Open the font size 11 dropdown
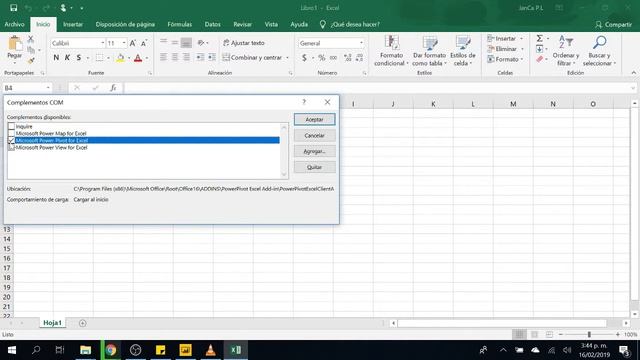The width and height of the screenshot is (640, 360). [124, 43]
